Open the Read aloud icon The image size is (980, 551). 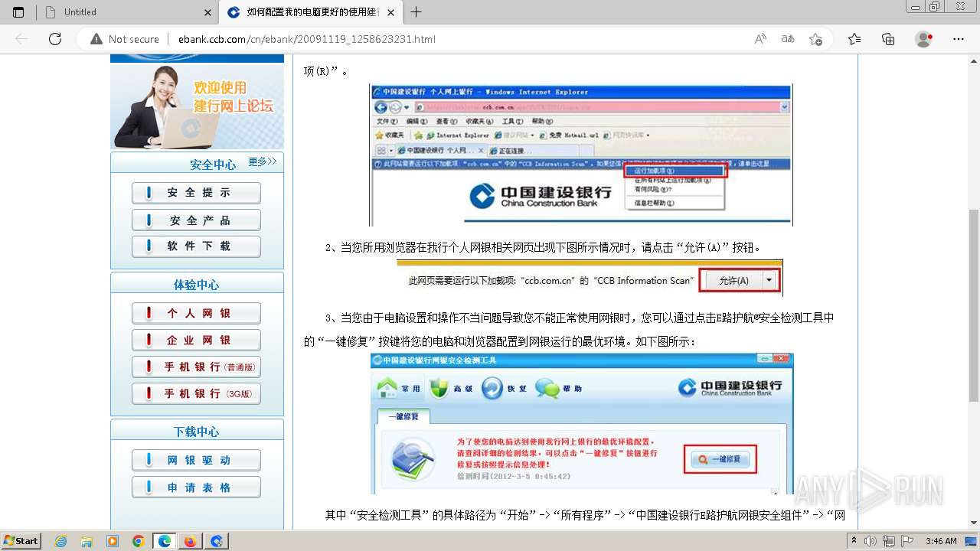[760, 39]
